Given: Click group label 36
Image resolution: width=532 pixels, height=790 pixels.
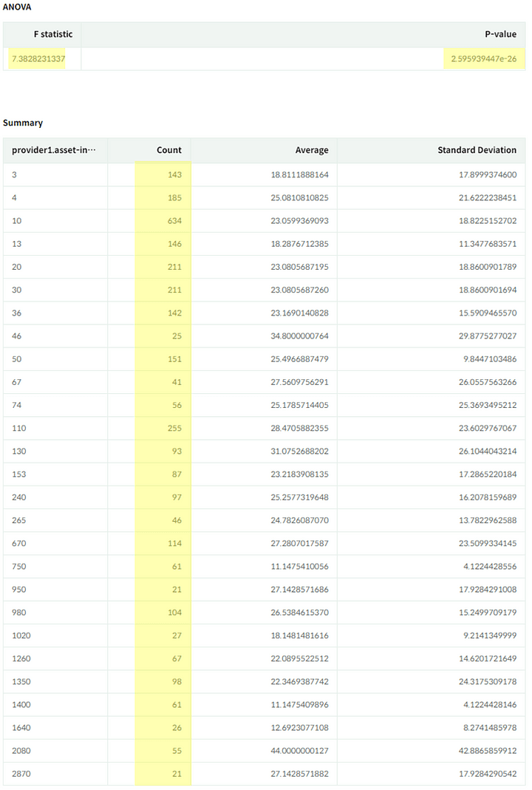Looking at the screenshot, I should [x=16, y=313].
